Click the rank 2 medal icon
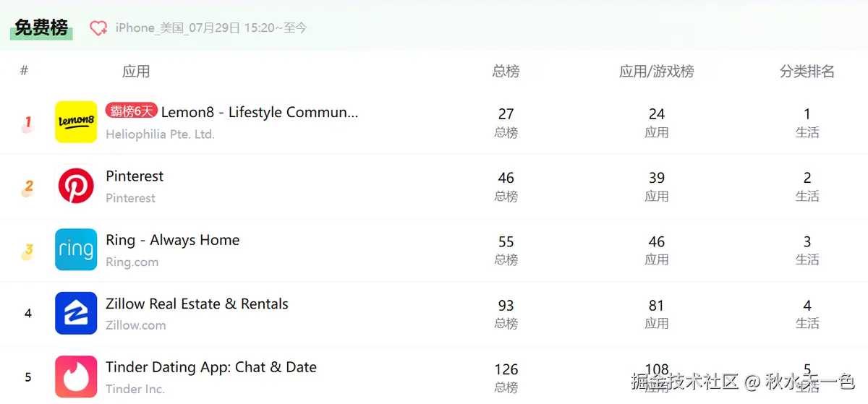 coord(27,186)
